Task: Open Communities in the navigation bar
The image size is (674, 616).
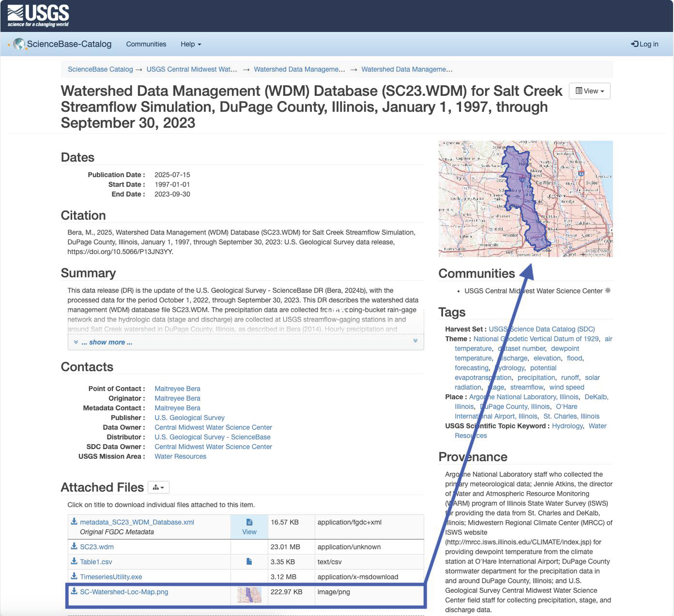Action: 146,44
